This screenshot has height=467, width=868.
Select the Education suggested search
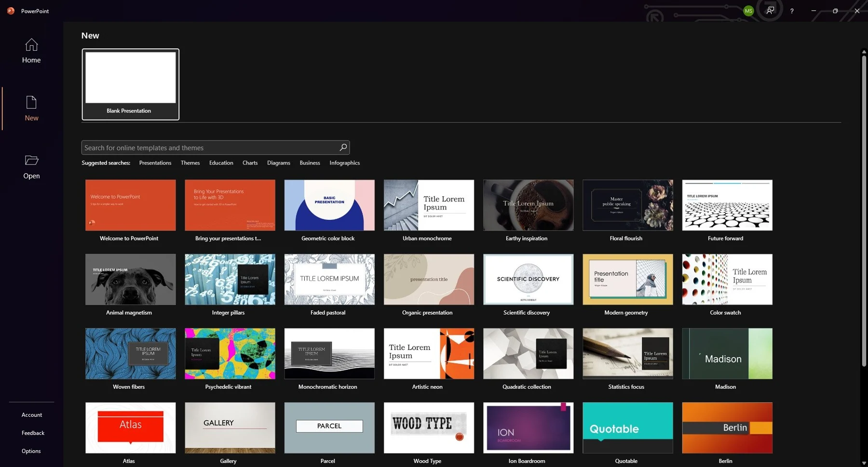221,163
